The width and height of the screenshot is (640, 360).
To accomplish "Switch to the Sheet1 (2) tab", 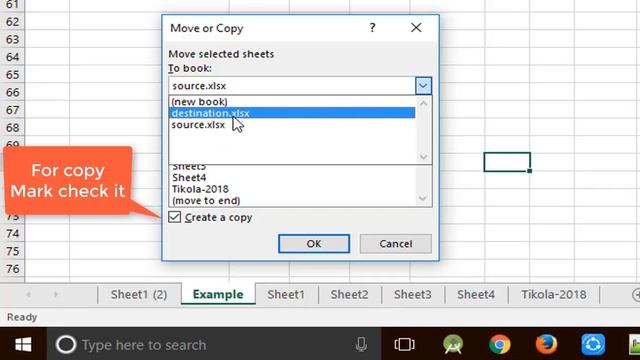I will tap(139, 295).
